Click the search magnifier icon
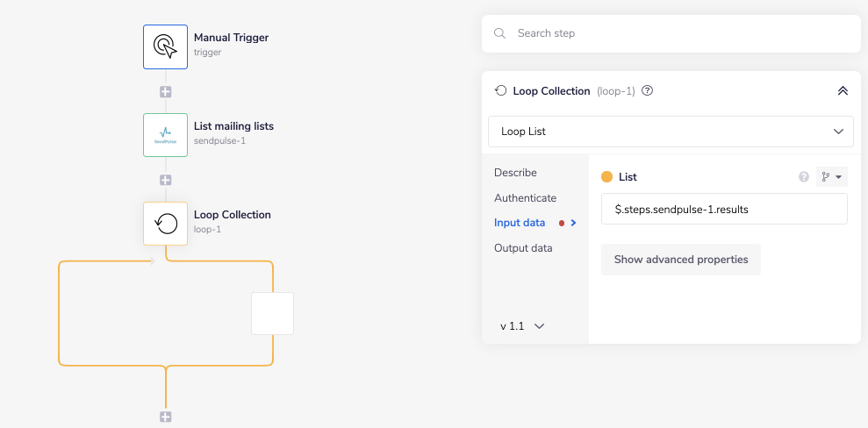The width and height of the screenshot is (868, 428). [499, 33]
